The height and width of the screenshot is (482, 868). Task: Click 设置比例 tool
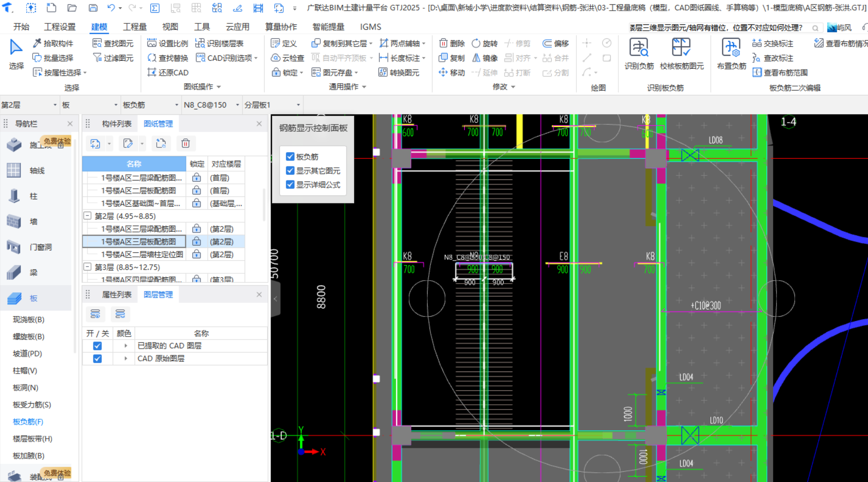tap(167, 43)
